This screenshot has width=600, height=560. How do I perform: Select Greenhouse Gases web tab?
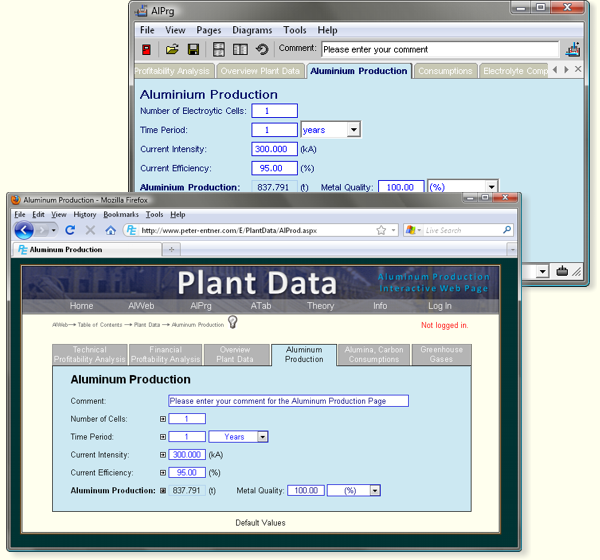pos(441,354)
